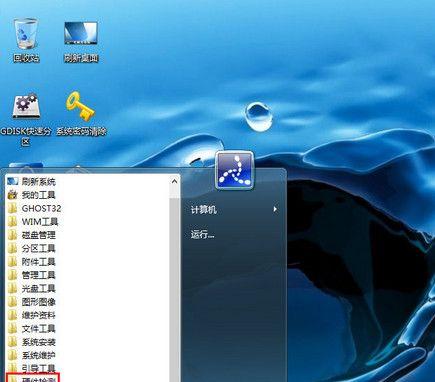This screenshot has height=382, width=435.
Task: Click the 附件工具 folder icon
Action: tap(12, 262)
